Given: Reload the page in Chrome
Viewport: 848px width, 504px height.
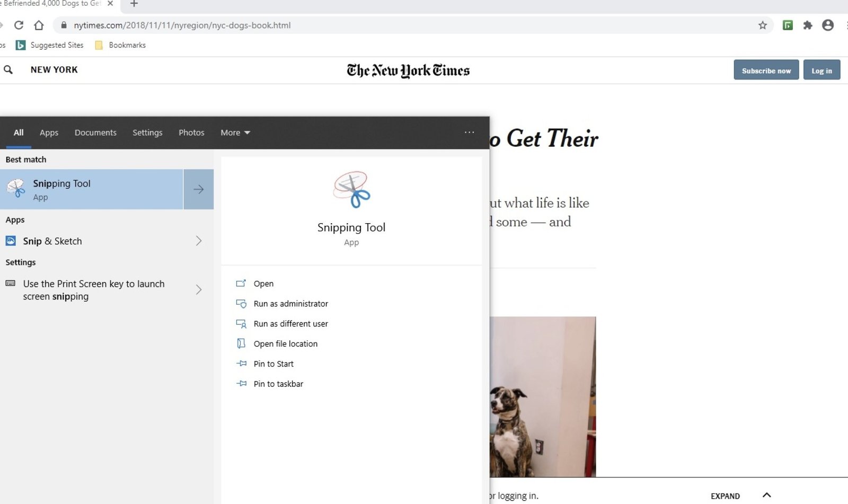Looking at the screenshot, I should coord(19,25).
